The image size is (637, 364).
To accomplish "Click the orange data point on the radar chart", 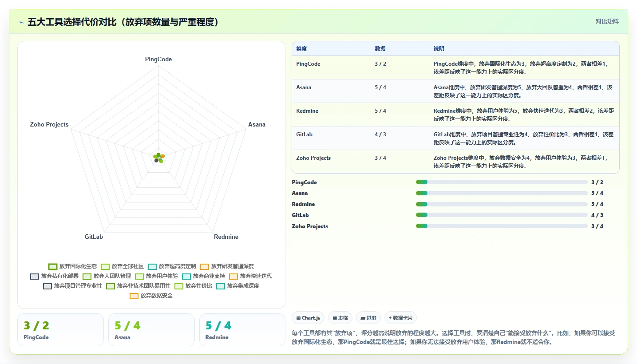I will [162, 156].
